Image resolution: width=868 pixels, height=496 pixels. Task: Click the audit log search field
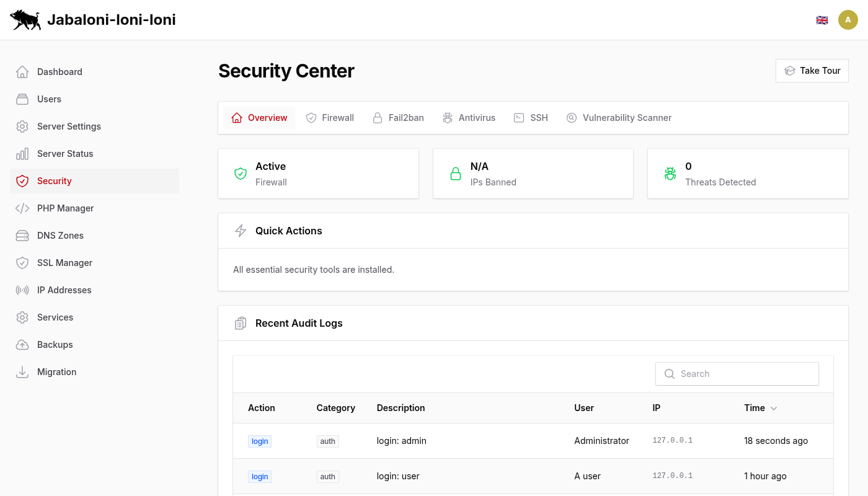tap(737, 373)
